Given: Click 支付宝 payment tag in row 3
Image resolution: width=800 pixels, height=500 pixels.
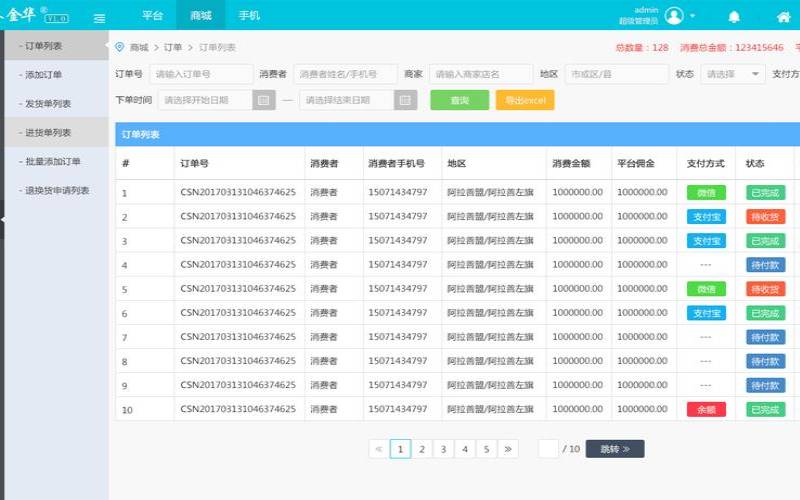Looking at the screenshot, I should 706,241.
